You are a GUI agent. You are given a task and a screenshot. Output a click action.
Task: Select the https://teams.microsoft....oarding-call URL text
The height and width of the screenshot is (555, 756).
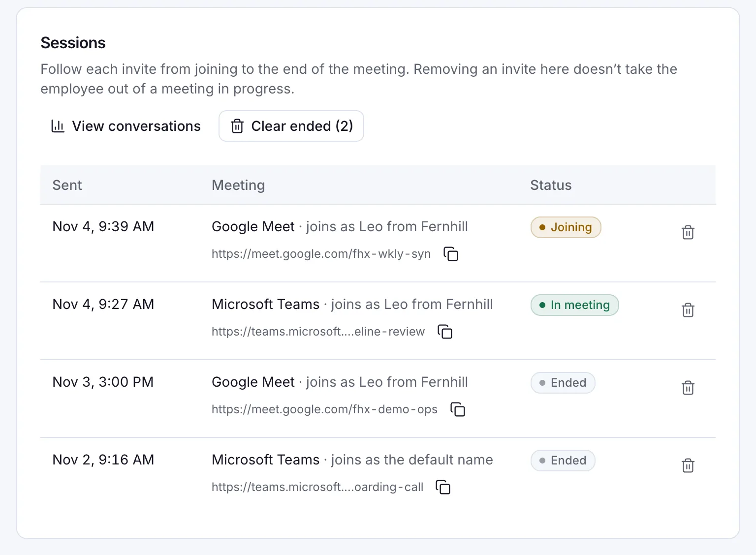[x=317, y=487]
